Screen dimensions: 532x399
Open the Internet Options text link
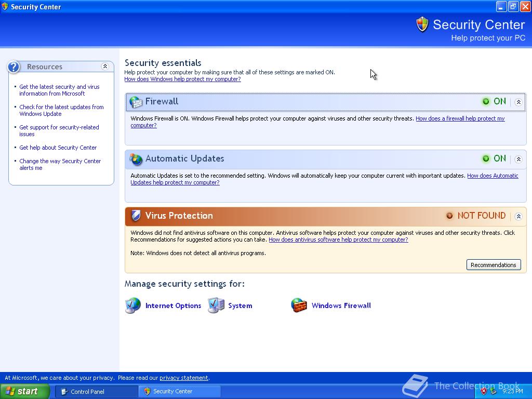pos(173,305)
